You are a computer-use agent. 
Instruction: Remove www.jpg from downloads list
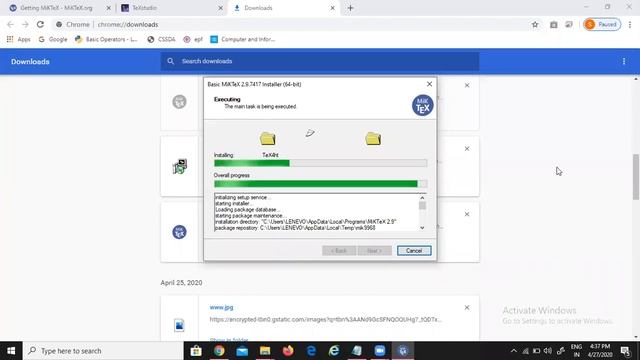[467, 307]
